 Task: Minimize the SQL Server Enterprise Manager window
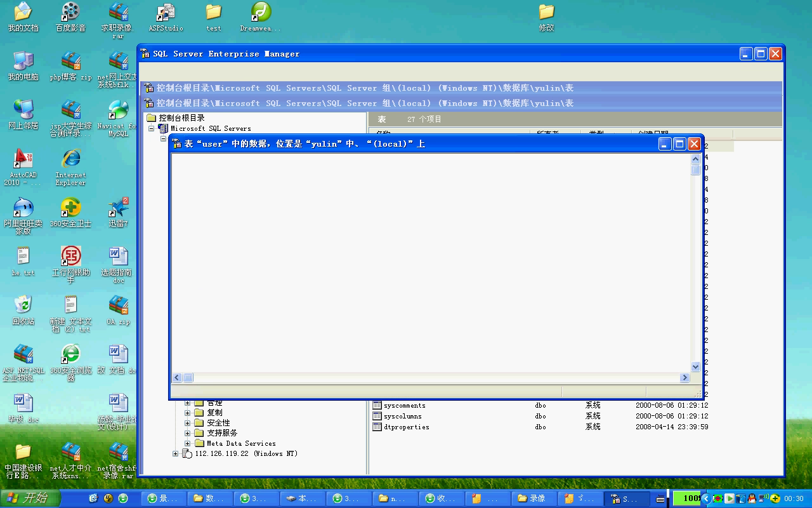(x=746, y=54)
